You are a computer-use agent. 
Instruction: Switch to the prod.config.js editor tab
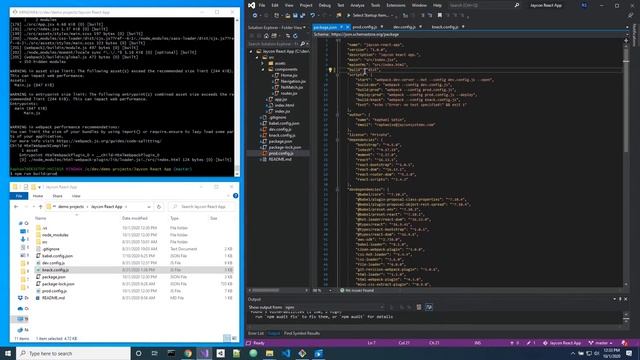(364, 27)
